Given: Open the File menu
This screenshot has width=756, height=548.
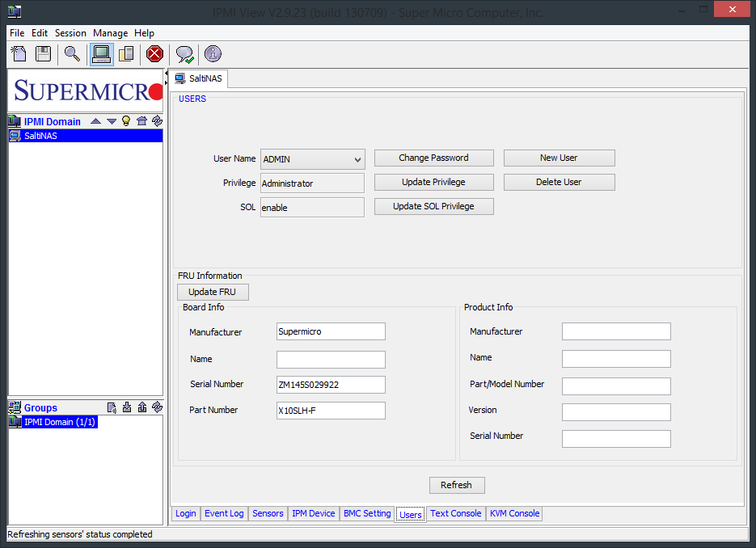Looking at the screenshot, I should (17, 33).
